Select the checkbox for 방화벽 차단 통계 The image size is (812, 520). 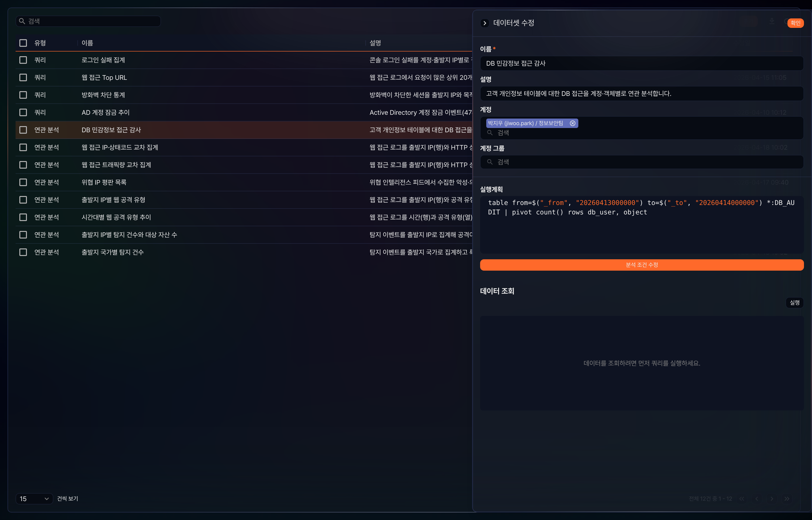[23, 95]
